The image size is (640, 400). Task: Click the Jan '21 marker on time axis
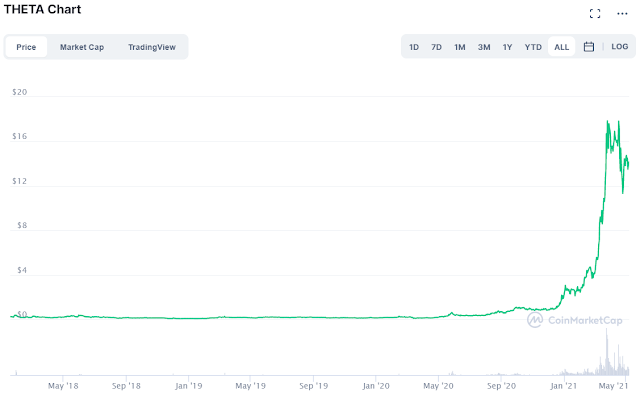coord(563,386)
